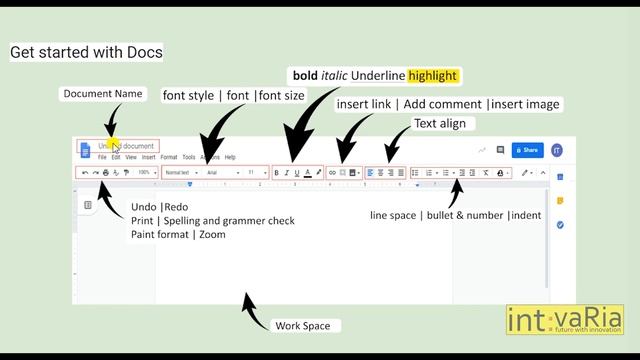Click the blue Share button
The width and height of the screenshot is (640, 360).
coord(527,150)
